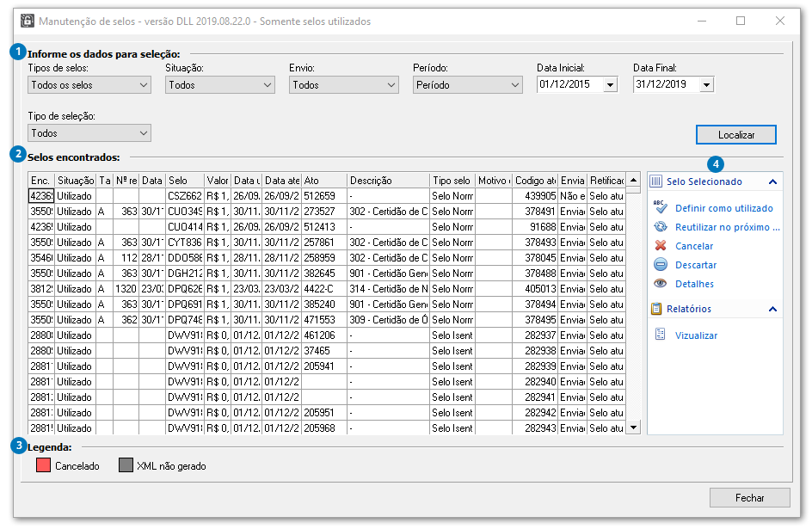Open the Vizualizar report link
The height and width of the screenshot is (529, 812).
tap(696, 335)
